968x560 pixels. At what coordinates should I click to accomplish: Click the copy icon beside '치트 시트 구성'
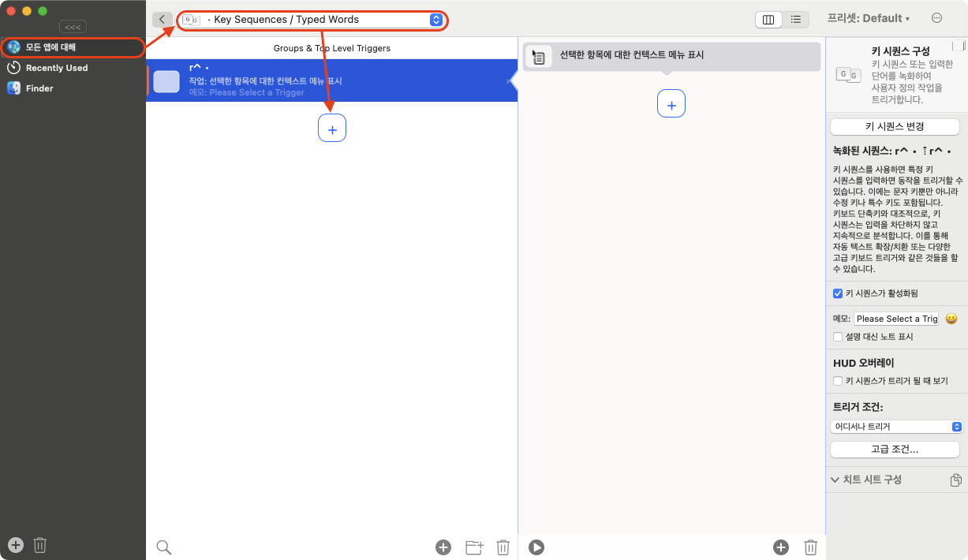pos(956,480)
